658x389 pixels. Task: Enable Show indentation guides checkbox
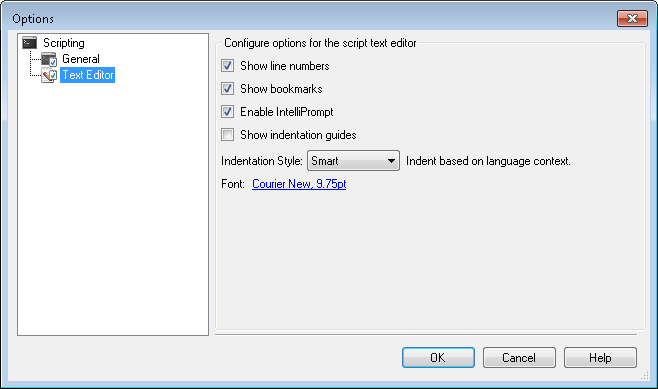227,135
